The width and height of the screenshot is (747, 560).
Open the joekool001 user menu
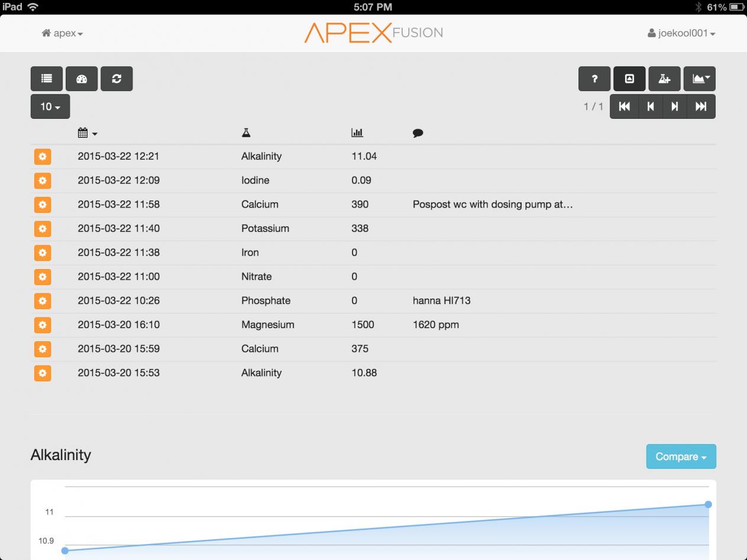(x=681, y=34)
